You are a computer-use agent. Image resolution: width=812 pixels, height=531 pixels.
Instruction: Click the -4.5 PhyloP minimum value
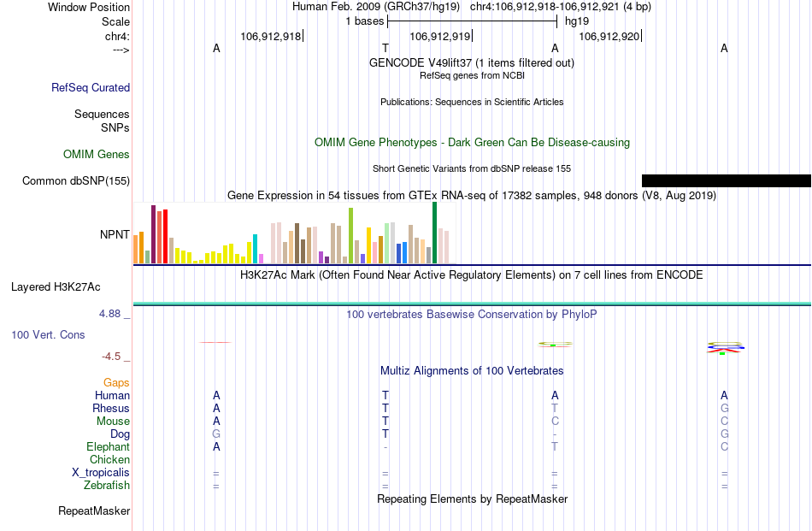(111, 356)
